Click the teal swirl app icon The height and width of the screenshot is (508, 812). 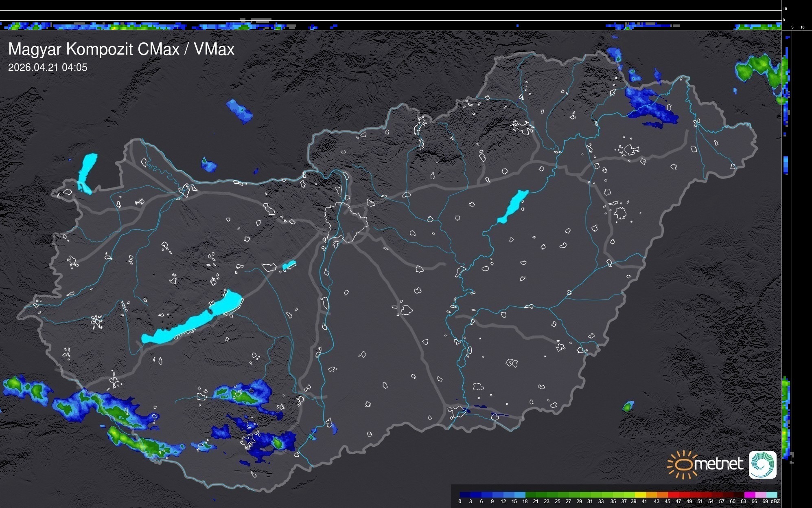click(x=762, y=464)
